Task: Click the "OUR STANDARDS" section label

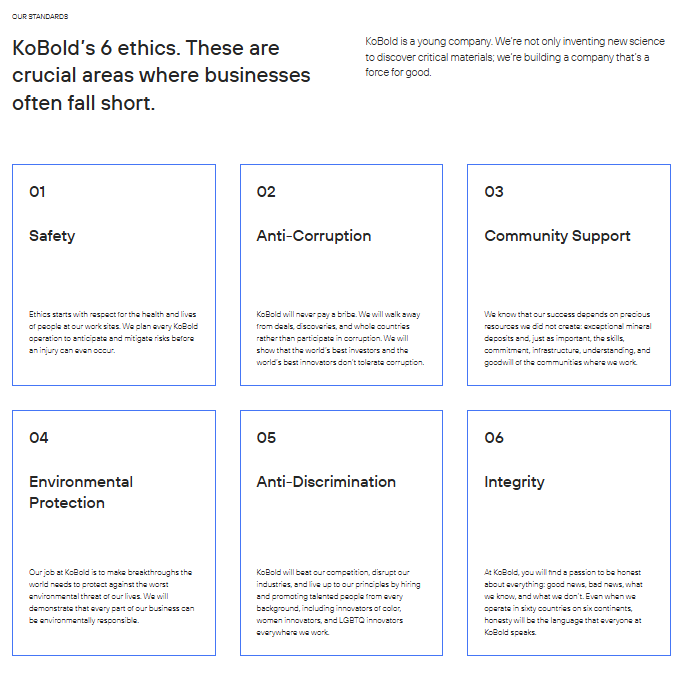Action: [40, 17]
